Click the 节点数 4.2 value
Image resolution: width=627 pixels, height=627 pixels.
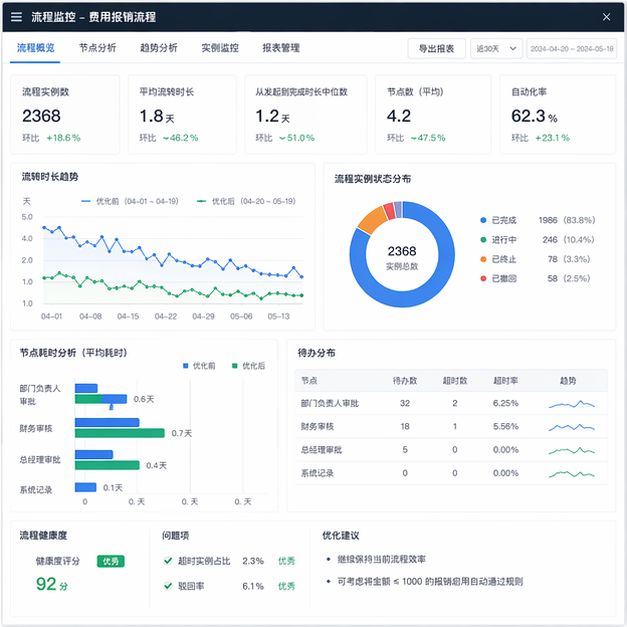coord(398,116)
